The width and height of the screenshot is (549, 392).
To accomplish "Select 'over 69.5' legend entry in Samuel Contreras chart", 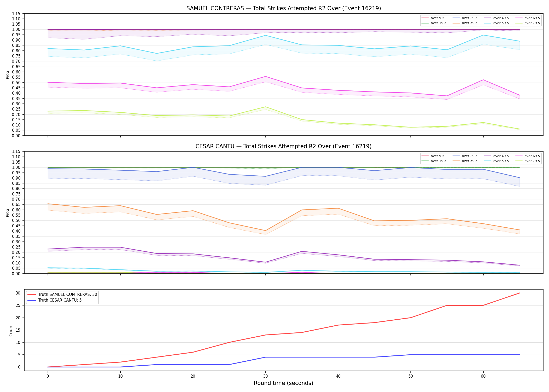I will click(528, 18).
